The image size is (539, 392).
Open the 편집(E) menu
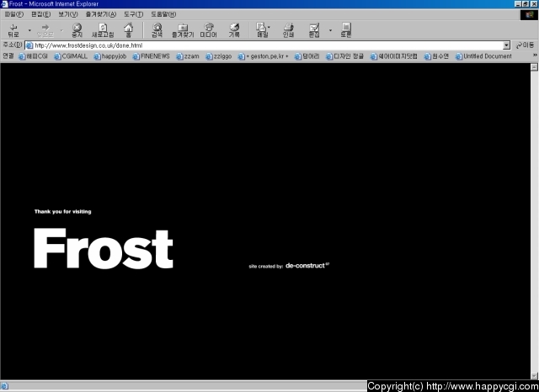point(40,14)
